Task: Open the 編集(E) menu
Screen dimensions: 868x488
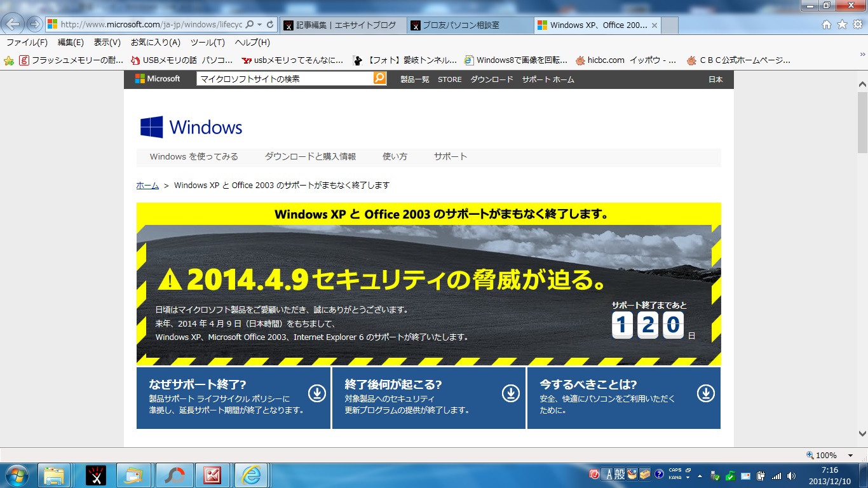Action: pos(71,43)
